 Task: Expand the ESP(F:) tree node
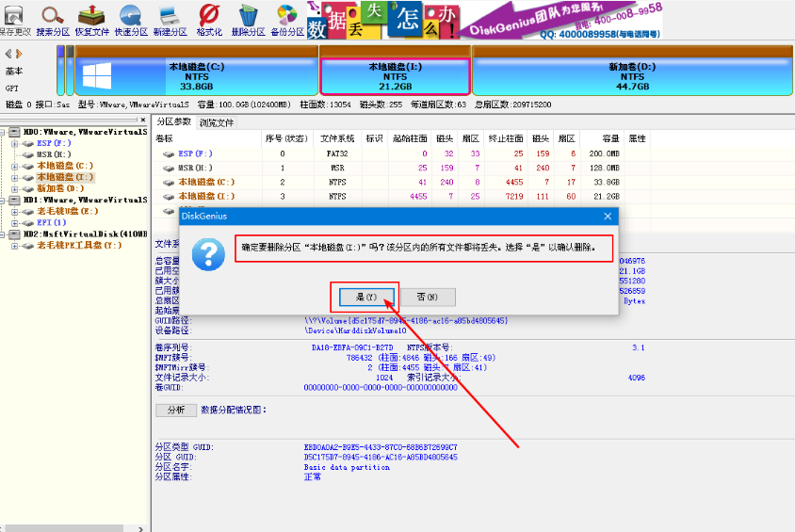coord(15,144)
